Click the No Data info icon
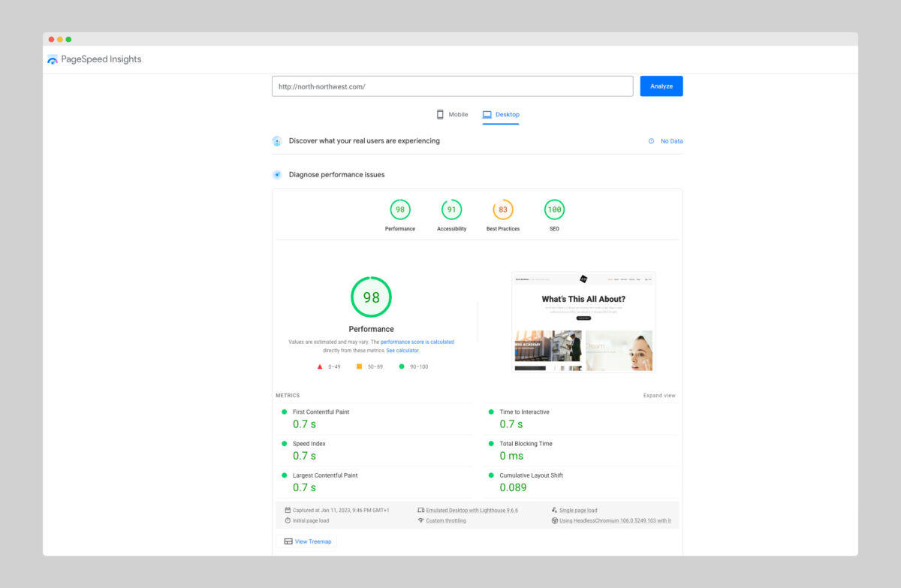The image size is (901, 588). 651,141
